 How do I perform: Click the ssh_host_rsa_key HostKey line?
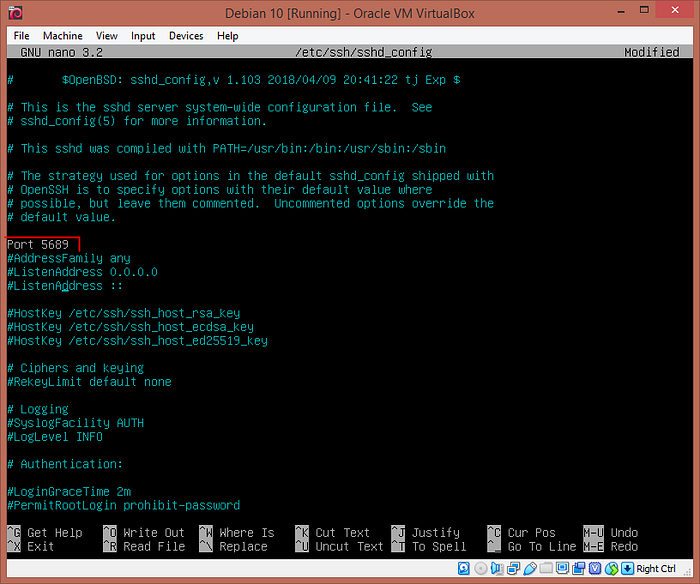pos(124,313)
